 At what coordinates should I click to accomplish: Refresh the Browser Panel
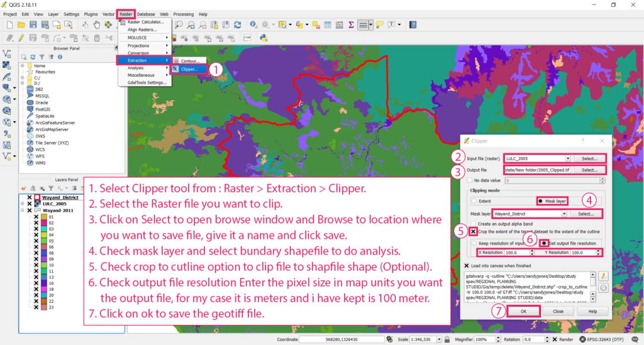pos(33,57)
